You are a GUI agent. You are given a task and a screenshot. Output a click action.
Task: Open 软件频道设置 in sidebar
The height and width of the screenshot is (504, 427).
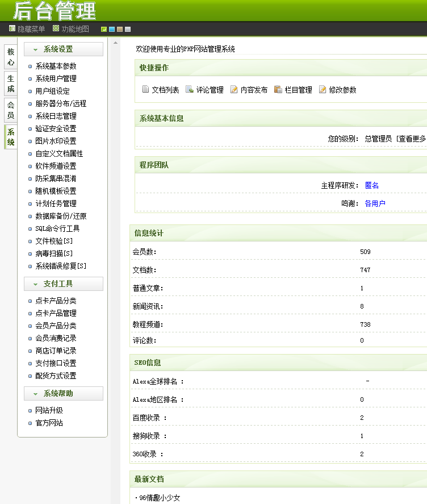(x=56, y=166)
